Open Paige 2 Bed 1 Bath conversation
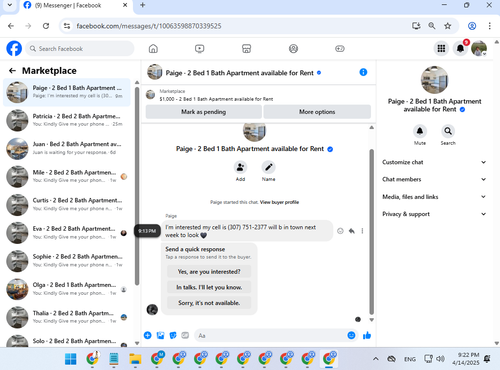The width and height of the screenshot is (500, 370). click(67, 92)
